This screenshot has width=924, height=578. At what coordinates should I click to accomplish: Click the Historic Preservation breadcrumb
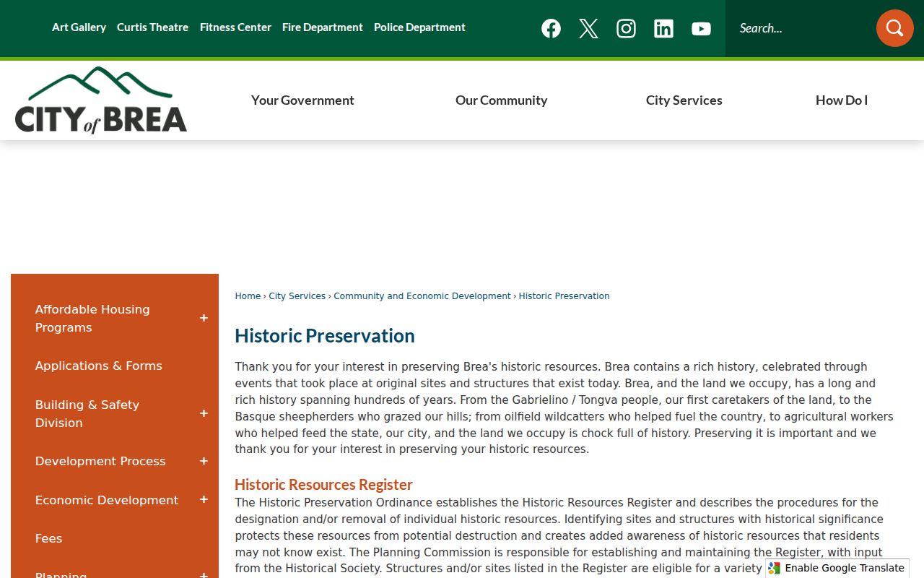(x=564, y=296)
